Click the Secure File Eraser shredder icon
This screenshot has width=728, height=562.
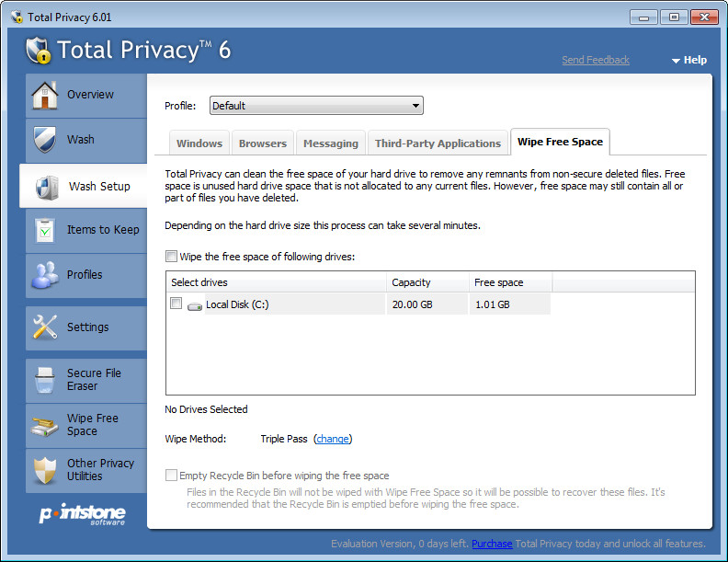pos(45,380)
